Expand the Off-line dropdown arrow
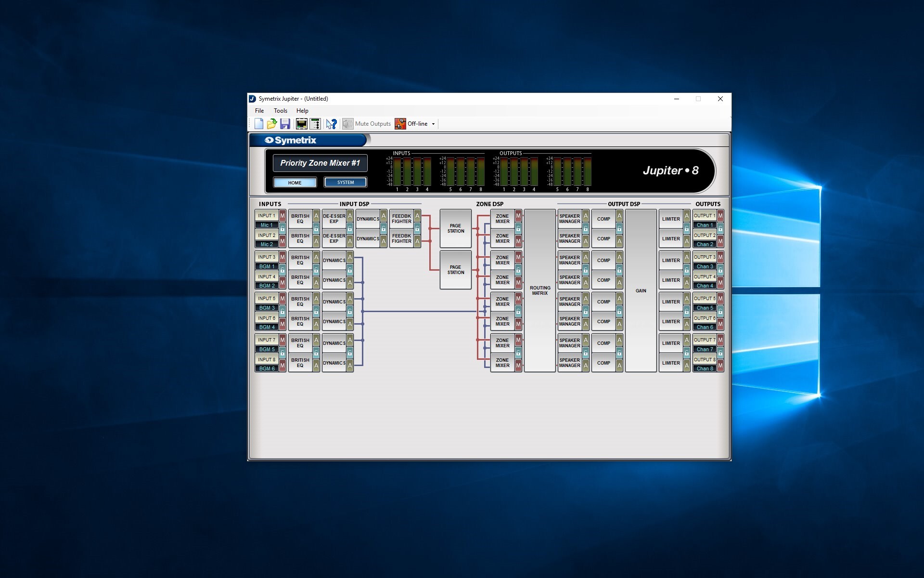 tap(433, 124)
